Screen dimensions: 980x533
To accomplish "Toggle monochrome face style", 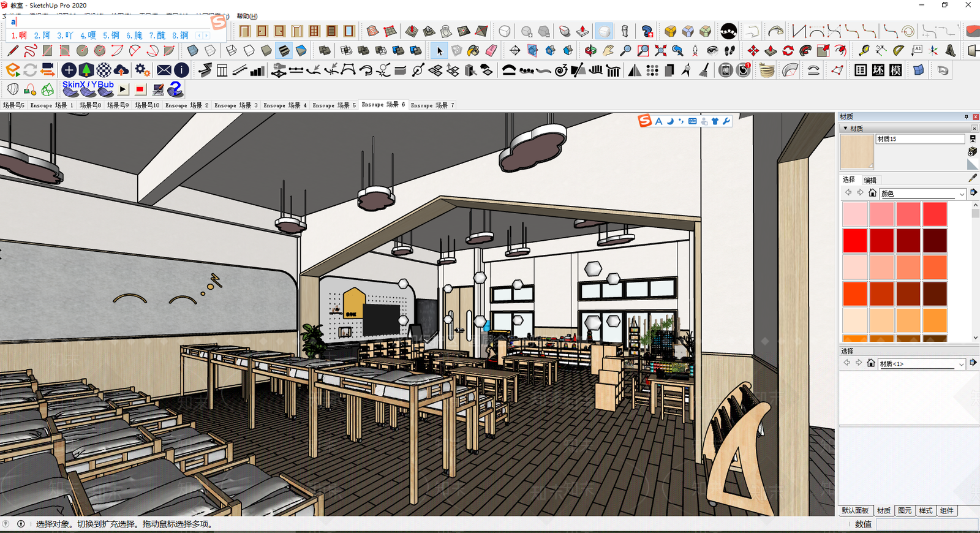I will (x=301, y=51).
